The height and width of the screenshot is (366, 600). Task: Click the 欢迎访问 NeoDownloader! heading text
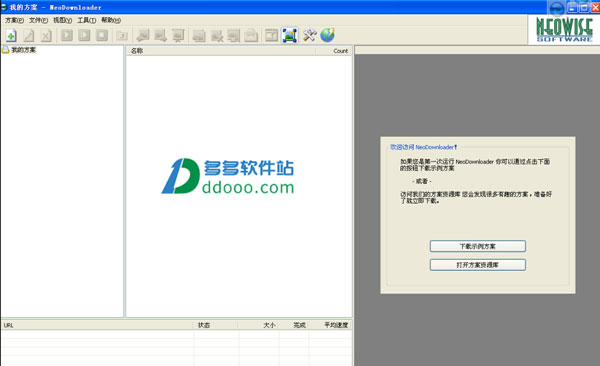pyautogui.click(x=423, y=147)
